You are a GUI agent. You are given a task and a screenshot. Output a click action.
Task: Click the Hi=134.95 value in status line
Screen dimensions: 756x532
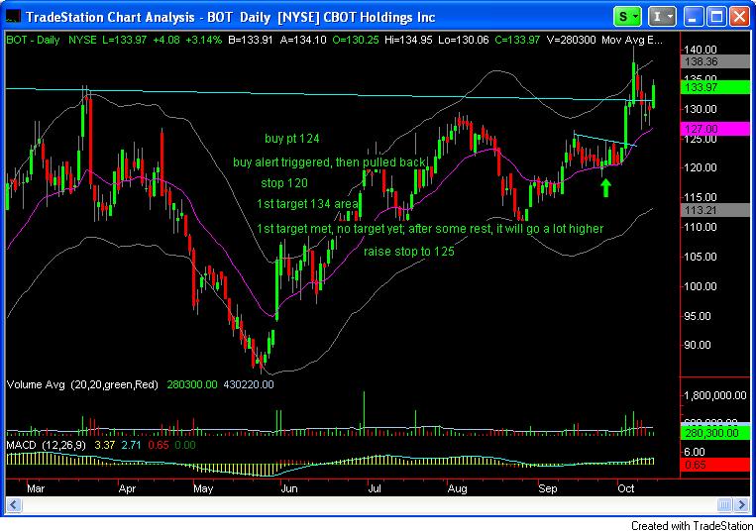pos(408,40)
